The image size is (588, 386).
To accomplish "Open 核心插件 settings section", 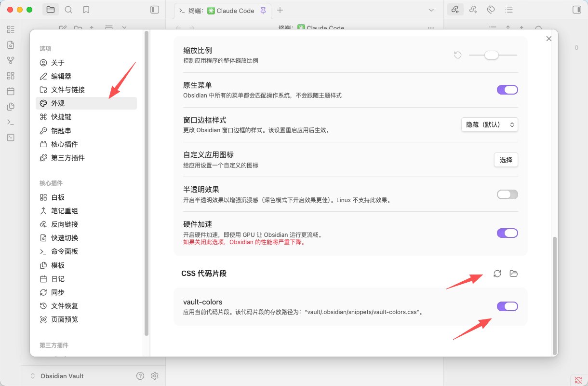I will coord(86,144).
